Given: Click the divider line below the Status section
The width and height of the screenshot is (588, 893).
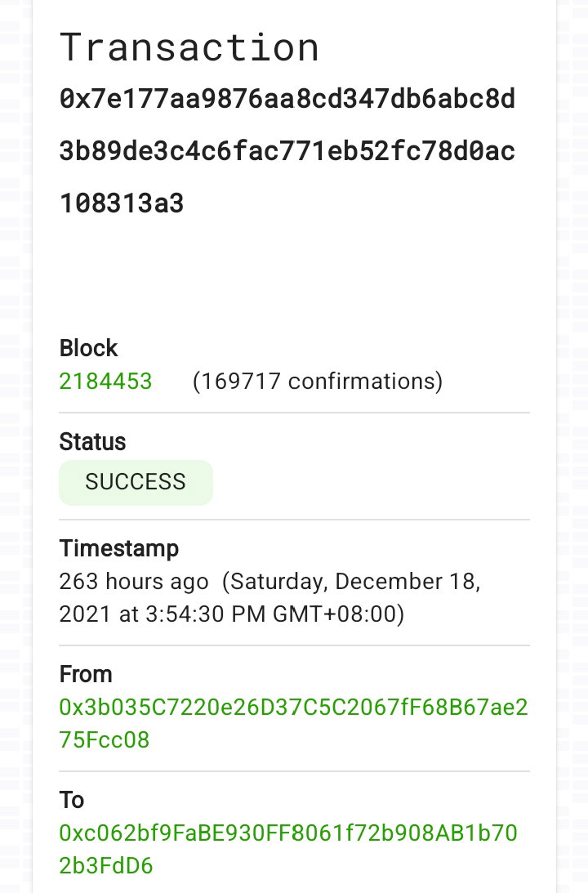Looking at the screenshot, I should [x=294, y=520].
